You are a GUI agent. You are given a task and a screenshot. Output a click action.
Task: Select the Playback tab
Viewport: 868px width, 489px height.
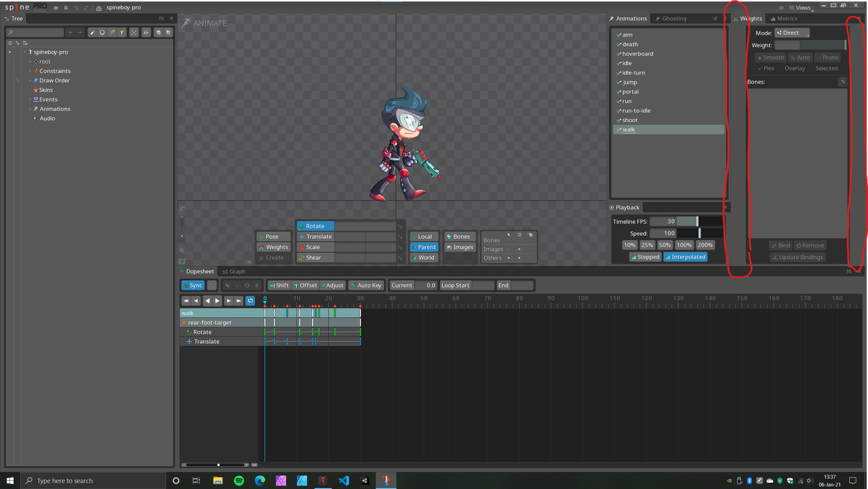tap(625, 208)
